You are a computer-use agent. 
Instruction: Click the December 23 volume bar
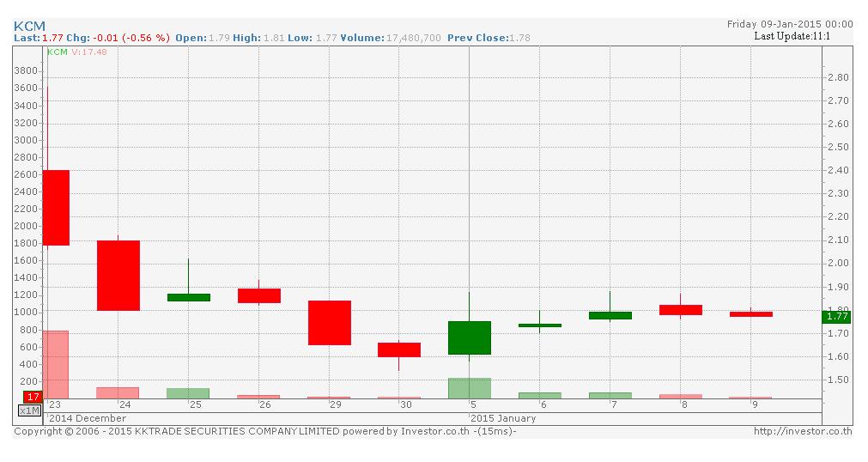[56, 364]
